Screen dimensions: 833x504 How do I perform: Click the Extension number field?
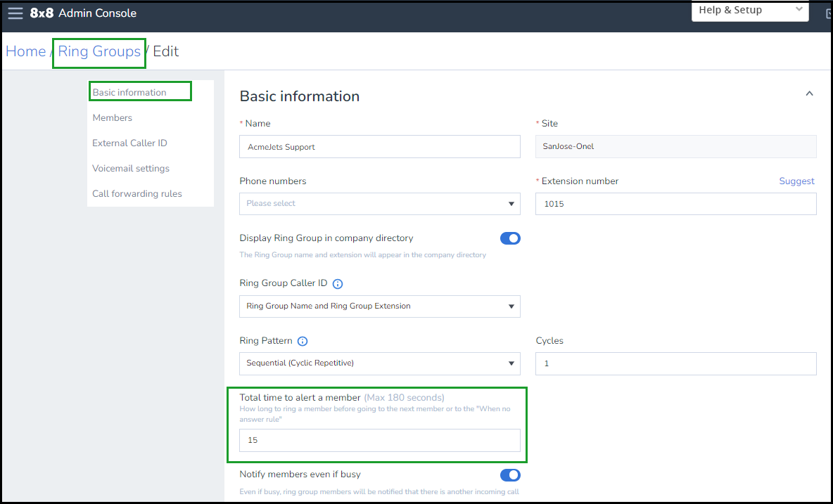pyautogui.click(x=675, y=204)
